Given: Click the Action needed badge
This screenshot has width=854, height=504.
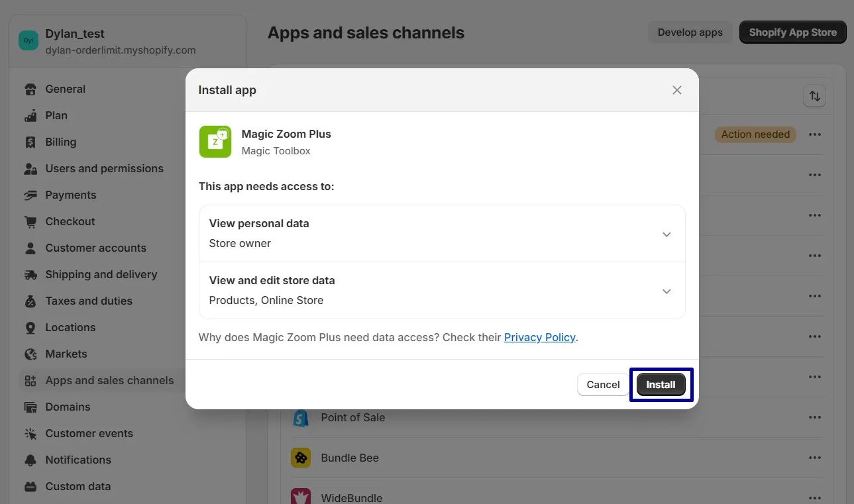Looking at the screenshot, I should 755,134.
